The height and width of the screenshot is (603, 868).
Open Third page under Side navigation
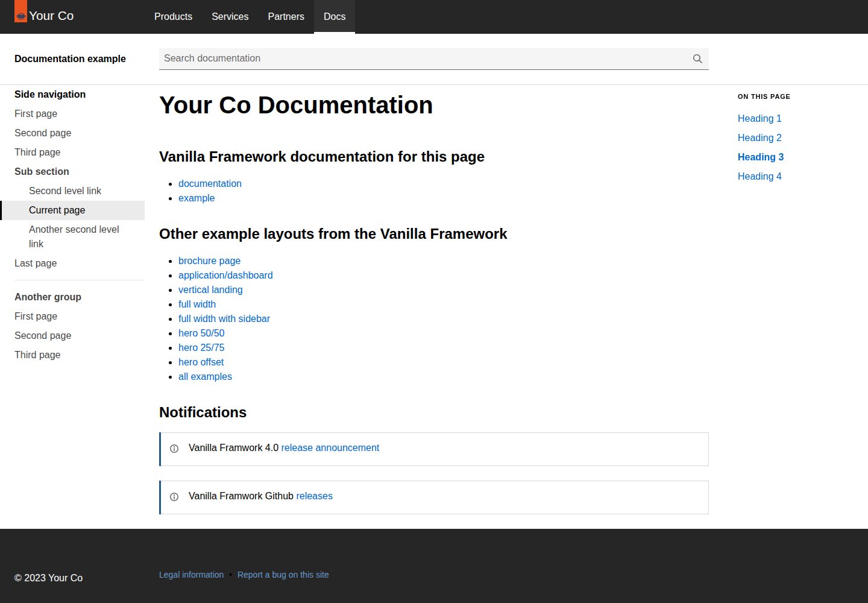(x=37, y=152)
